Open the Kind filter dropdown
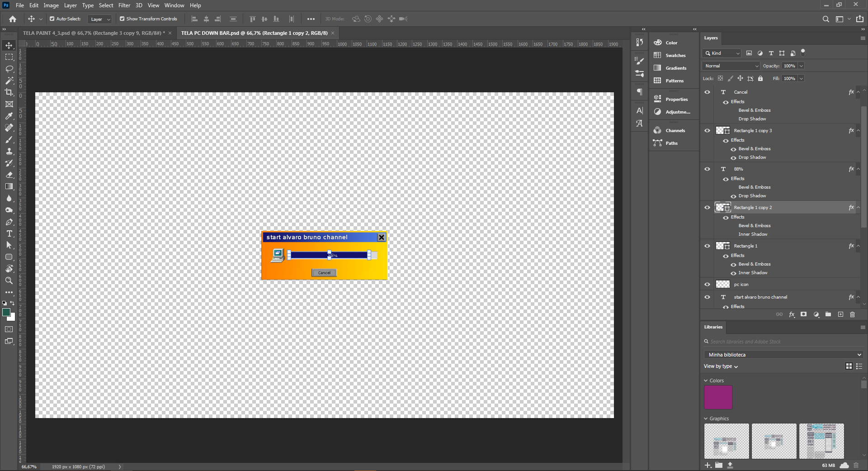868x471 pixels. [x=722, y=53]
